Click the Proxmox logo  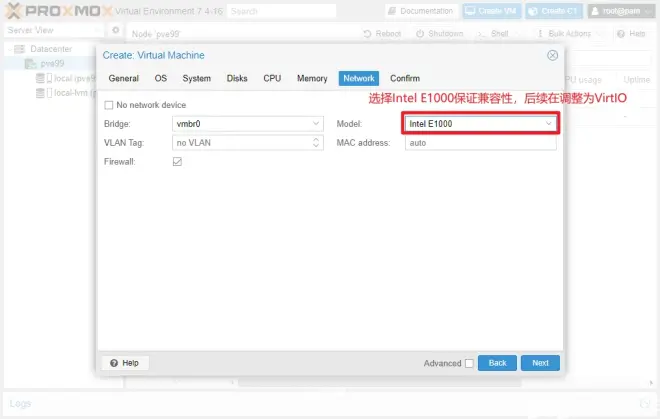tap(58, 11)
